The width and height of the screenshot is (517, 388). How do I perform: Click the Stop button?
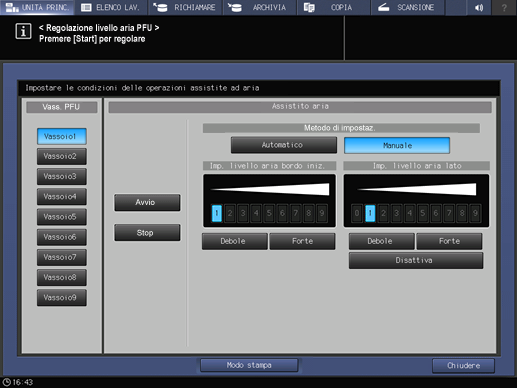coord(147,233)
